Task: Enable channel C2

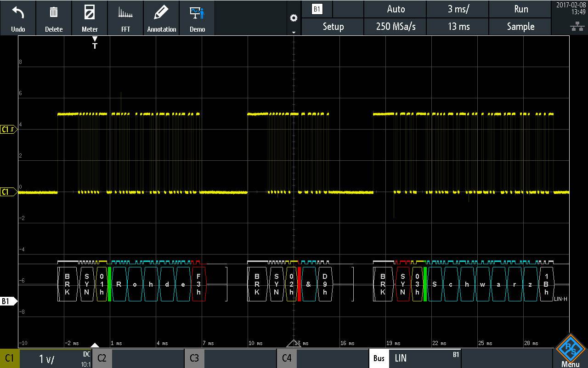Action: pyautogui.click(x=102, y=358)
